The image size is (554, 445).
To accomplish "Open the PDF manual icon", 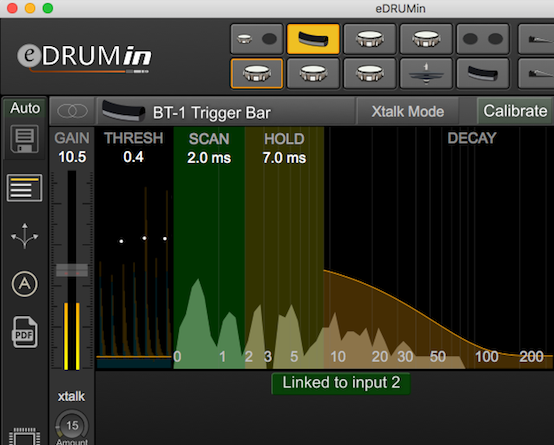I will click(25, 332).
